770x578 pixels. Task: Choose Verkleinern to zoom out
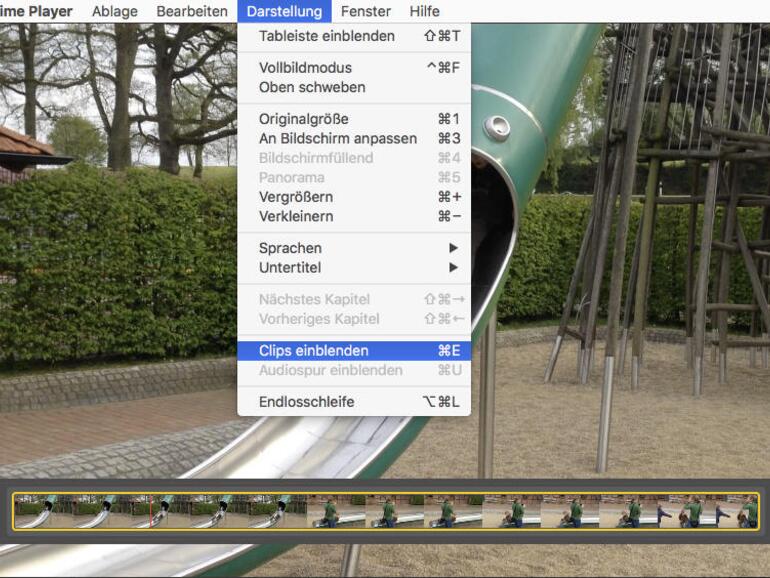[x=354, y=217]
